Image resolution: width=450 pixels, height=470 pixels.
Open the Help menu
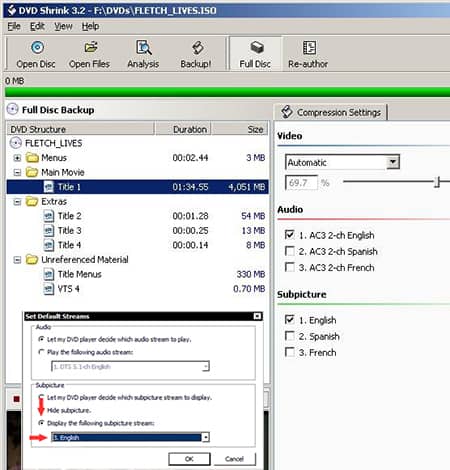(x=90, y=26)
